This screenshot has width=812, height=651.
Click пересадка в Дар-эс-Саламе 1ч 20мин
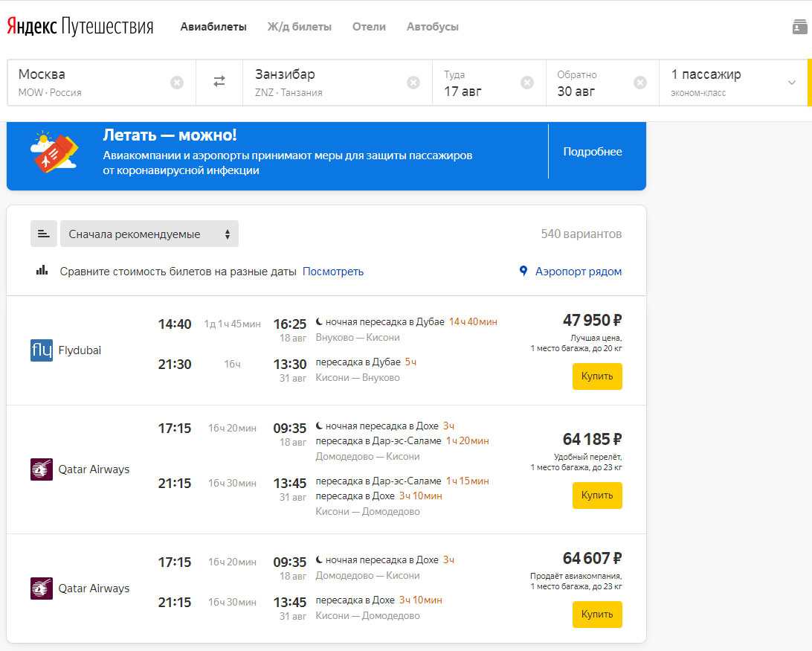pyautogui.click(x=402, y=441)
